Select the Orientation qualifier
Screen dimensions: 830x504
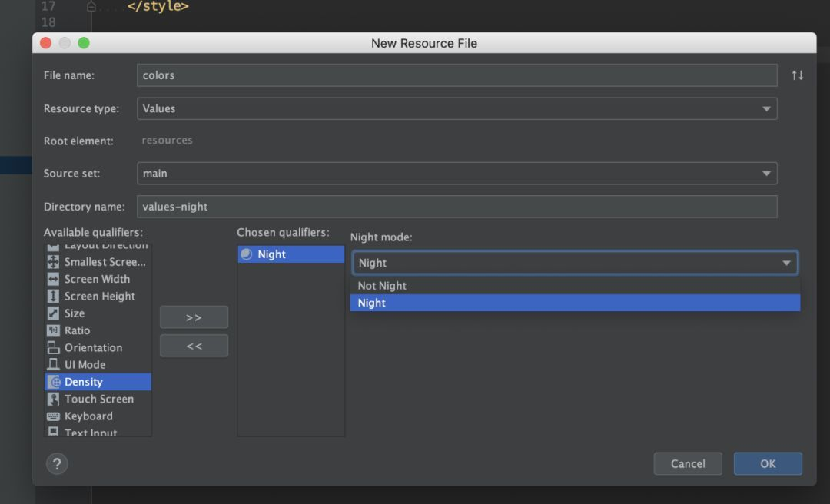pos(94,347)
